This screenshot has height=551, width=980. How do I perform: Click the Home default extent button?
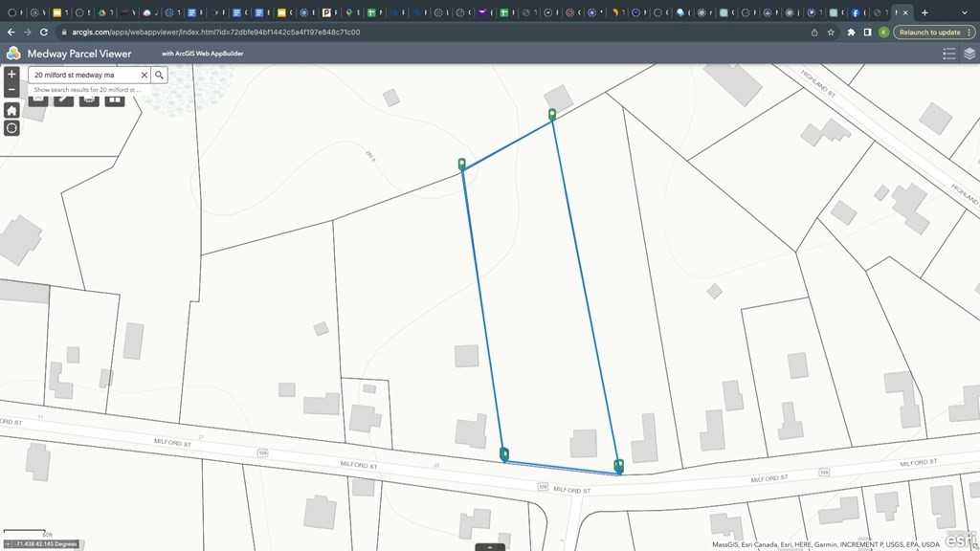[11, 110]
